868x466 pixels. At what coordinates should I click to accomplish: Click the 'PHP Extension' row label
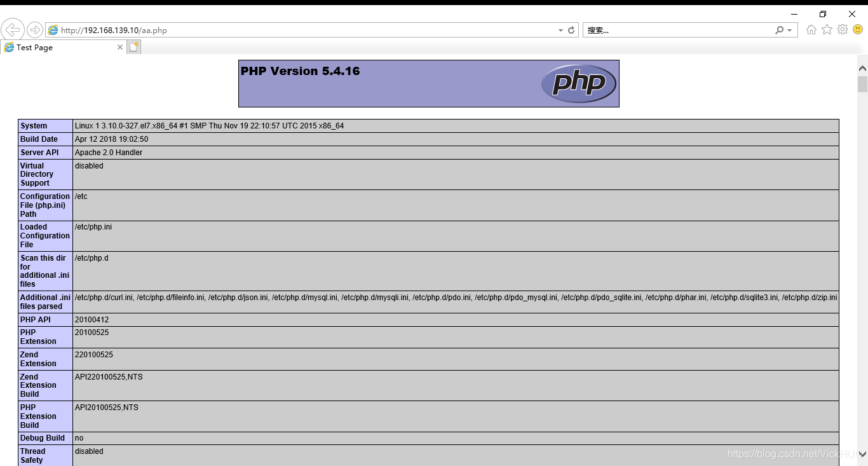pos(38,337)
